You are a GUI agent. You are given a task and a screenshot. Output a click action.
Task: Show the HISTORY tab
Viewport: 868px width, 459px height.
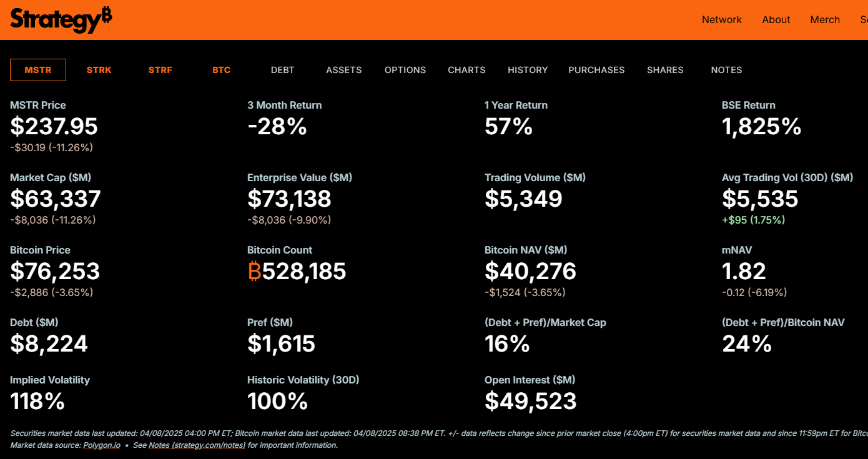tap(528, 70)
